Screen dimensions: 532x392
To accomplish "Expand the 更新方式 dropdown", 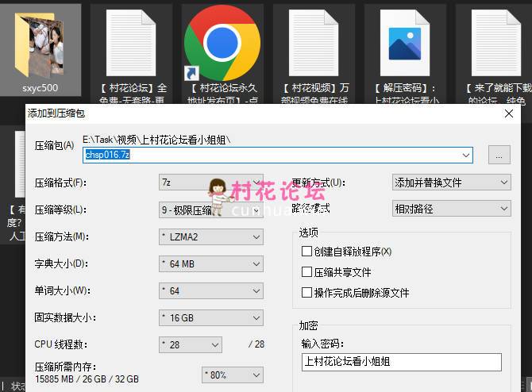I will tap(451, 183).
